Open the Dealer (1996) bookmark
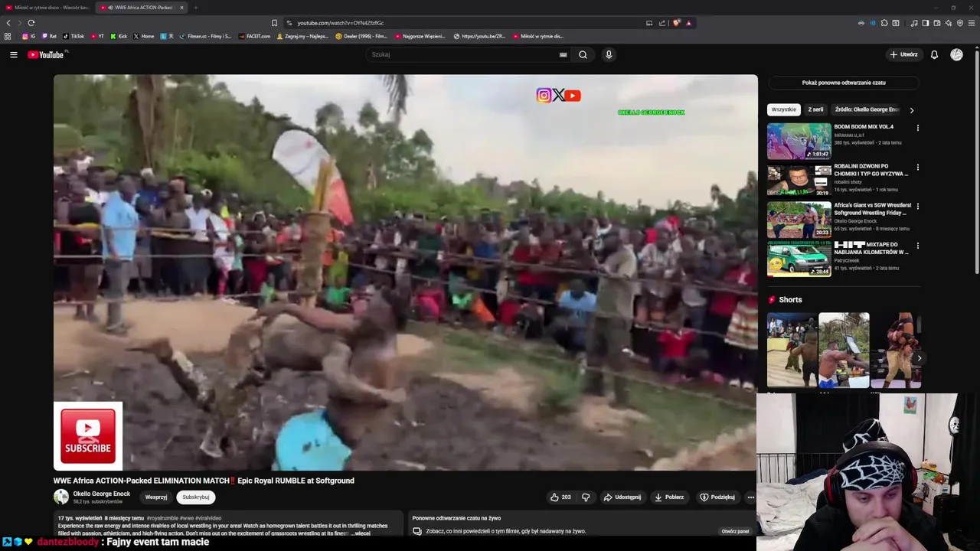The width and height of the screenshot is (980, 551). [x=361, y=36]
